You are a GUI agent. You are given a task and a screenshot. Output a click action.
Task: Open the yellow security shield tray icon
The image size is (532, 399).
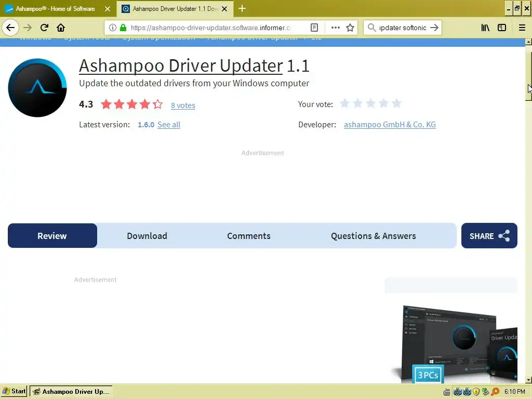click(x=476, y=392)
